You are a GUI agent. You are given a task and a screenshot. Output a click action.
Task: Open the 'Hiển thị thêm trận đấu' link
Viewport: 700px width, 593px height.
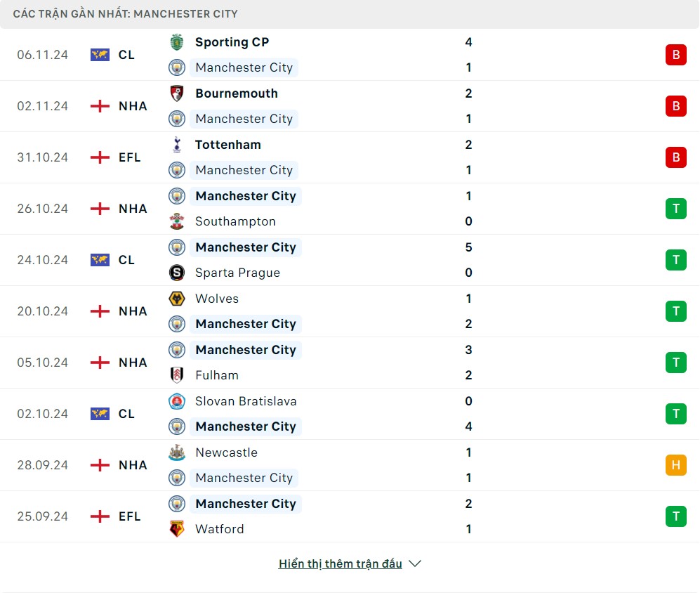(x=341, y=563)
